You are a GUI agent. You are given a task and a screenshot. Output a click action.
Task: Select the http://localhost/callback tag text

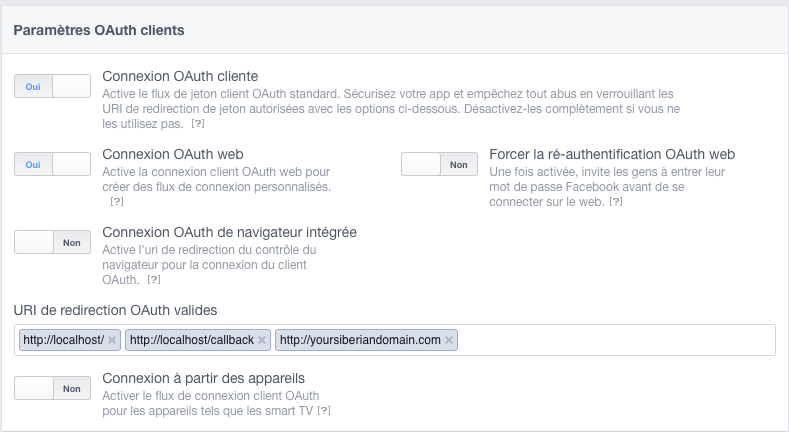click(192, 340)
